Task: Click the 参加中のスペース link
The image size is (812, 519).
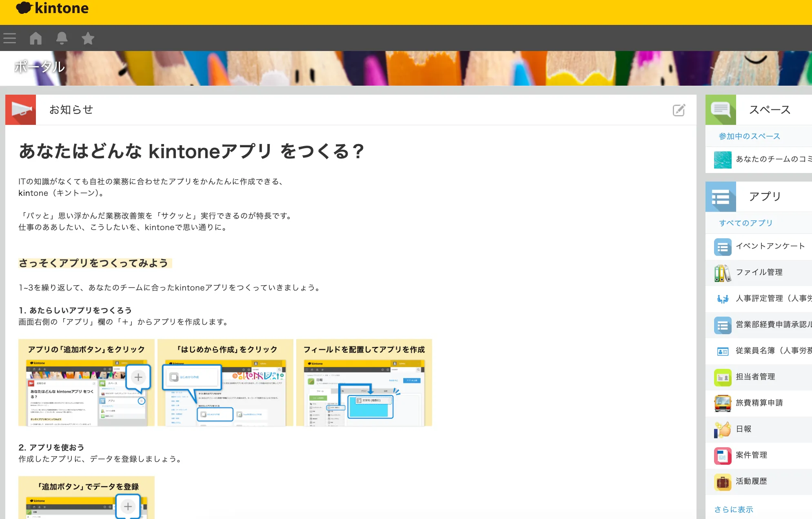Action: (x=749, y=136)
